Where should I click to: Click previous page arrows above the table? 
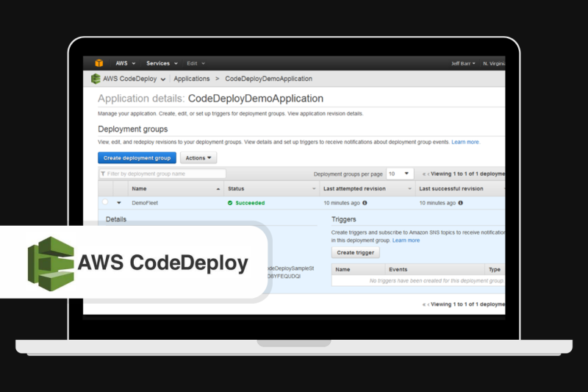pyautogui.click(x=426, y=174)
